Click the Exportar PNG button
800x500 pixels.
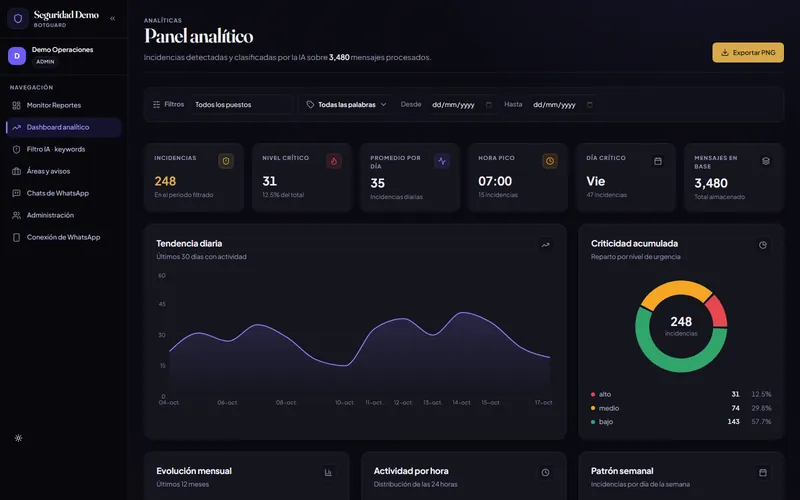748,53
